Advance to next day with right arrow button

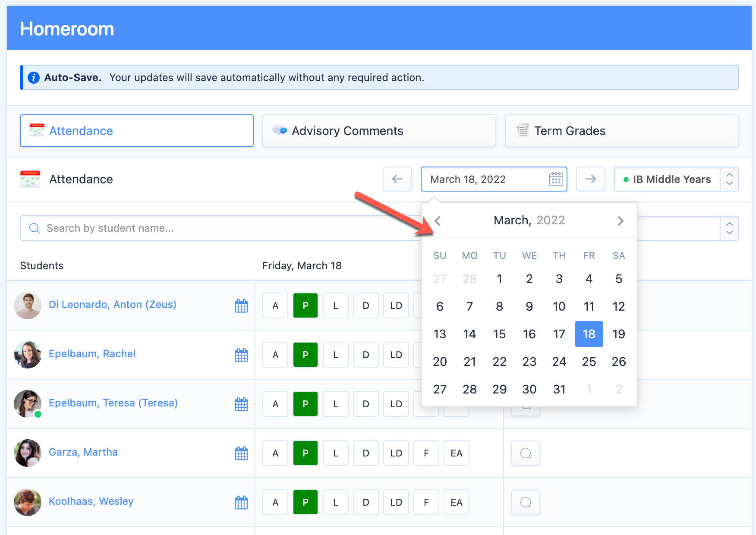[590, 179]
